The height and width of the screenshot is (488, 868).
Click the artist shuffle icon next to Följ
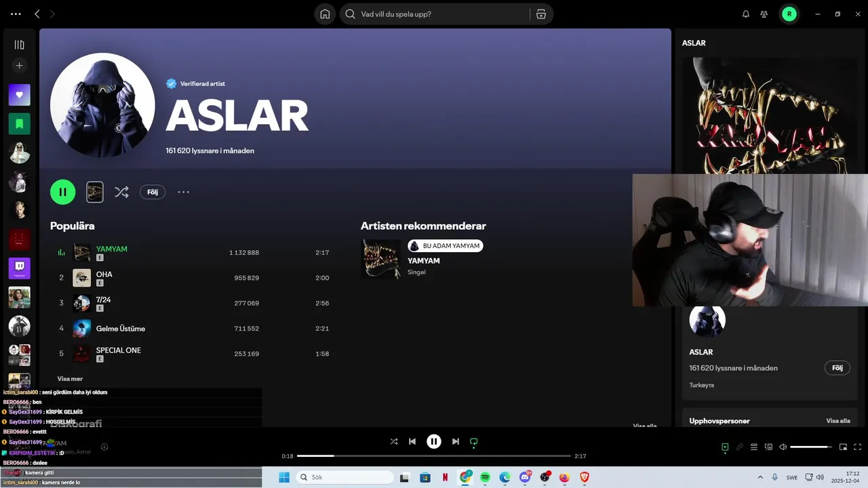[121, 192]
